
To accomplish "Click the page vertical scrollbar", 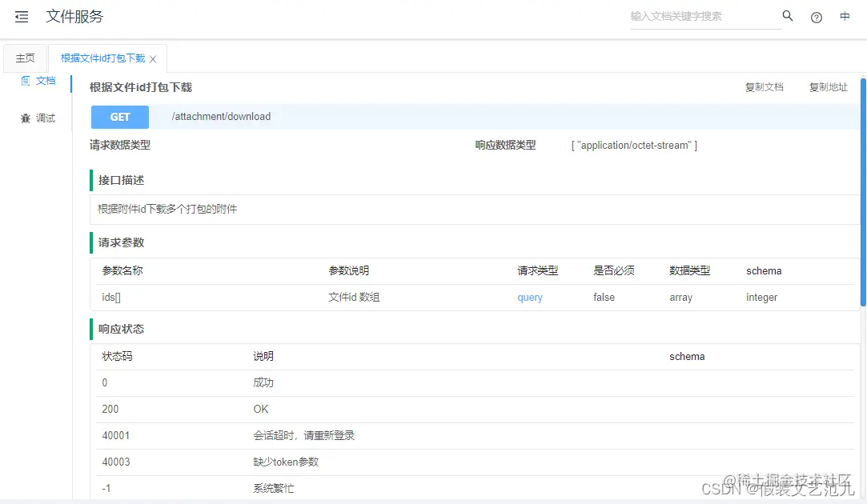I will point(863,192).
